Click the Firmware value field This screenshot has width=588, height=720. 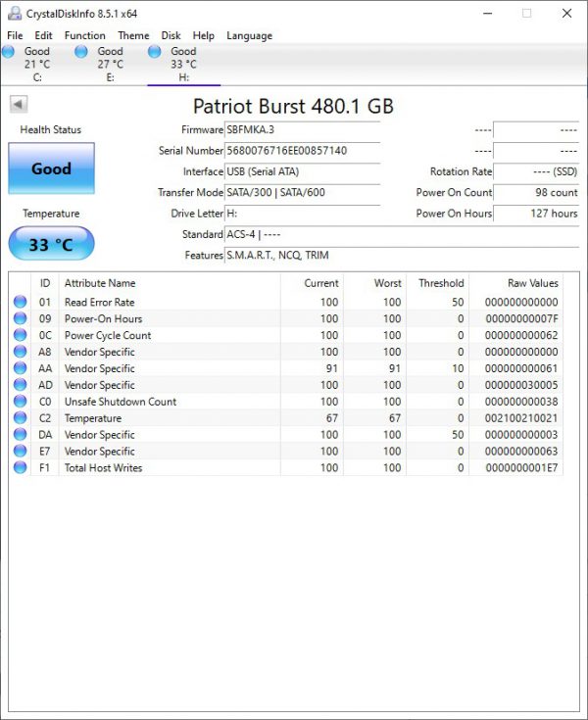pyautogui.click(x=303, y=130)
